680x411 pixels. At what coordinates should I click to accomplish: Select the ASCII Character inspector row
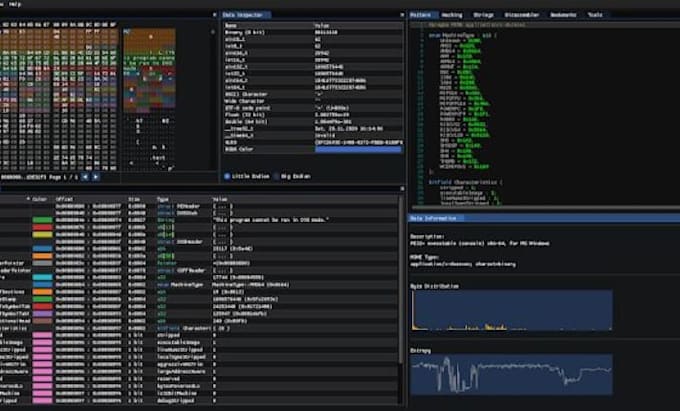[x=313, y=94]
